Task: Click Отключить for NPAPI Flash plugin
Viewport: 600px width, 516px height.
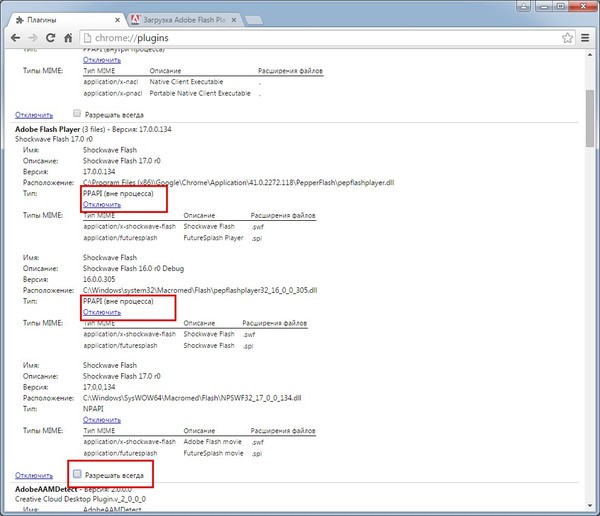Action: click(x=102, y=420)
